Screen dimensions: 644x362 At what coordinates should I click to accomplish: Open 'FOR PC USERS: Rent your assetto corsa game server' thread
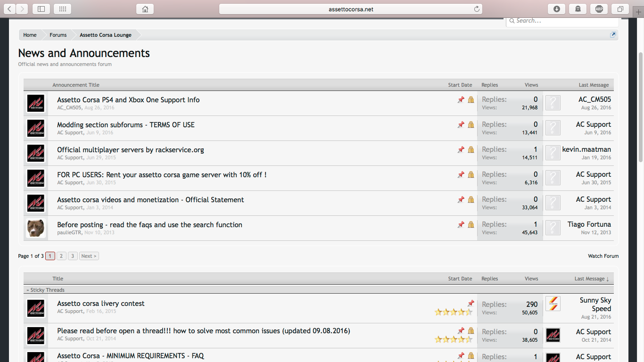(x=162, y=175)
